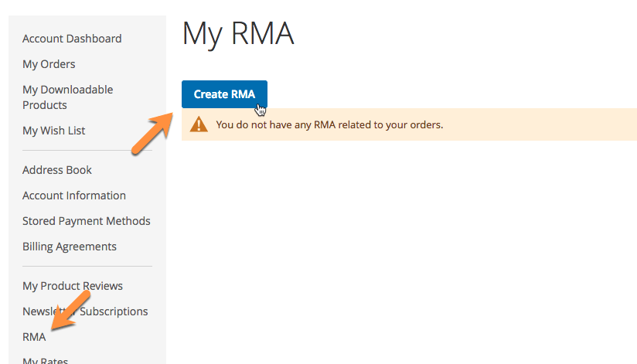Open Stored Payment Methods
637x364 pixels.
click(87, 221)
